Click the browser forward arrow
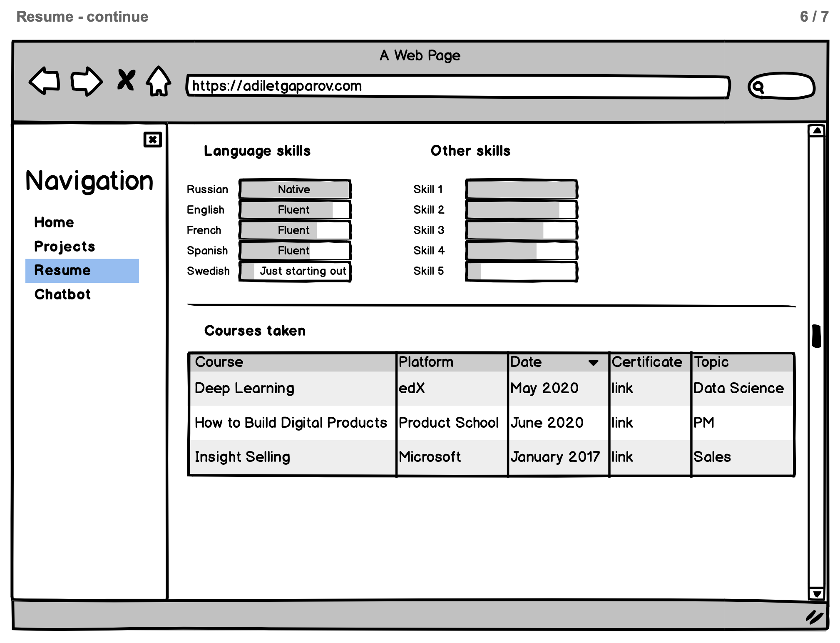The width and height of the screenshot is (840, 643). pyautogui.click(x=86, y=81)
